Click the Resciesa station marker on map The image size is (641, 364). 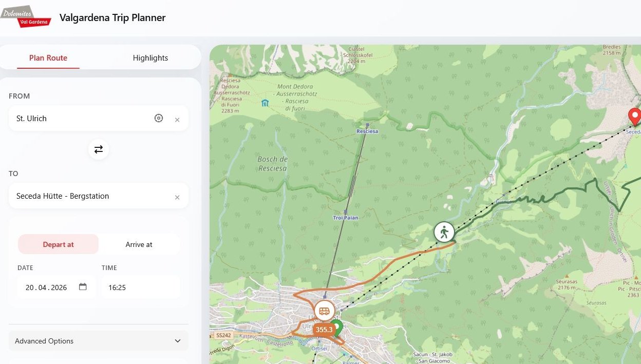click(367, 125)
